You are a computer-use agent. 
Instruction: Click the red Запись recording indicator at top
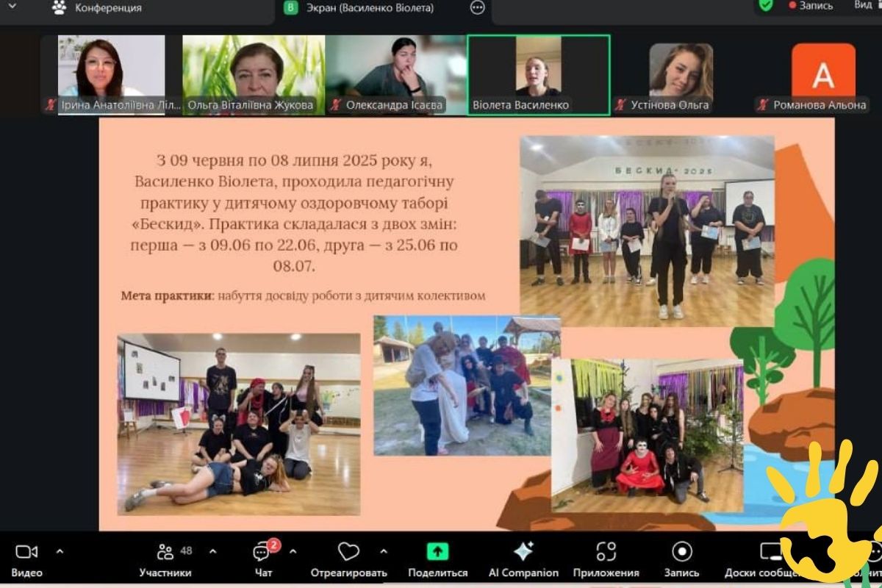click(x=811, y=6)
